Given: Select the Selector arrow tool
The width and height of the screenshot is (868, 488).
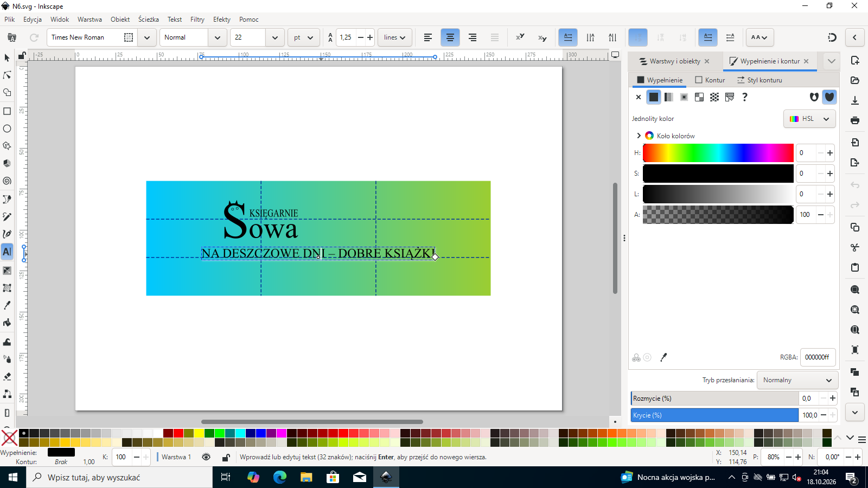Looking at the screenshot, I should click(x=7, y=57).
